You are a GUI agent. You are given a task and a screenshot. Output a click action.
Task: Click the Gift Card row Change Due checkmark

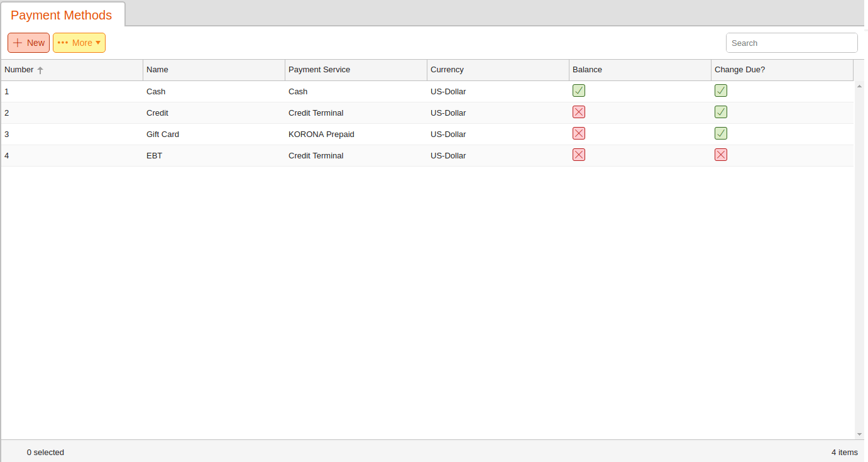click(721, 133)
